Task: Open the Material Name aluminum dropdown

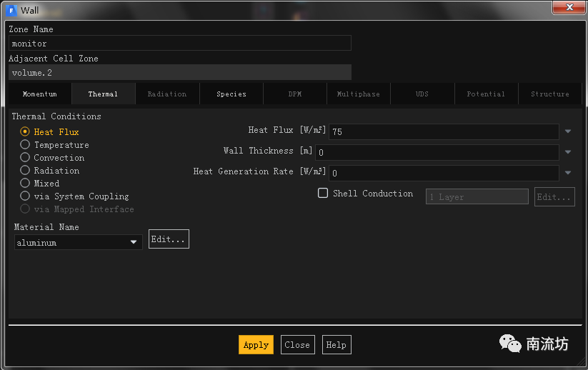Action: pyautogui.click(x=134, y=243)
